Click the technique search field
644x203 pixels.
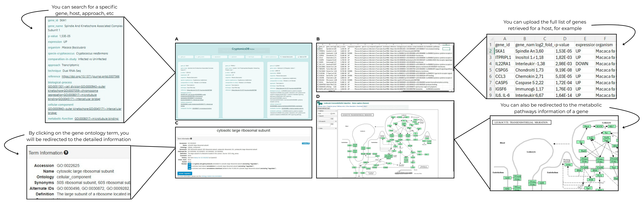(x=253, y=57)
